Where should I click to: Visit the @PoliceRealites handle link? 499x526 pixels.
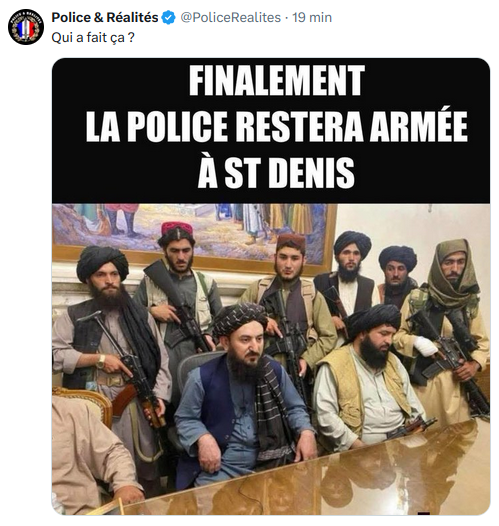[x=231, y=17]
